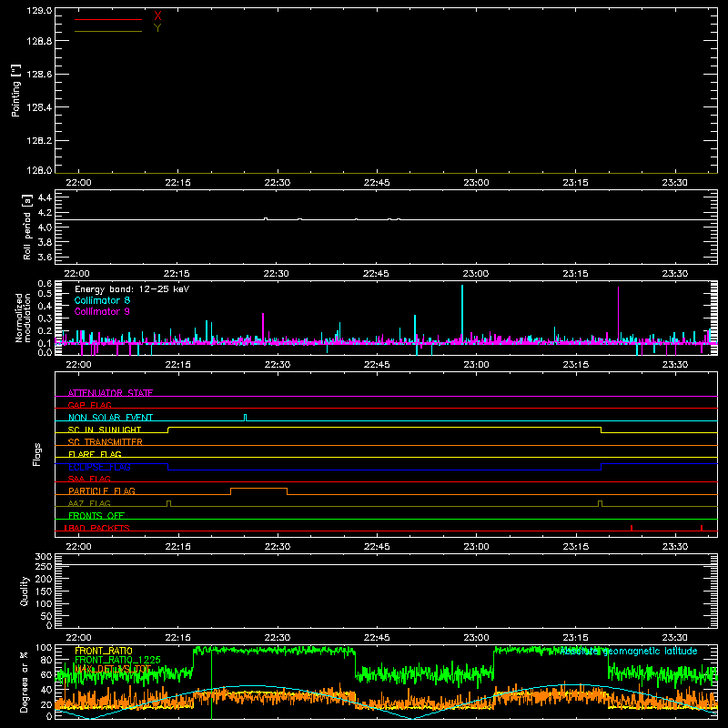The image size is (728, 728).
Task: Click the 300 quality tick label
Action: click(44, 557)
